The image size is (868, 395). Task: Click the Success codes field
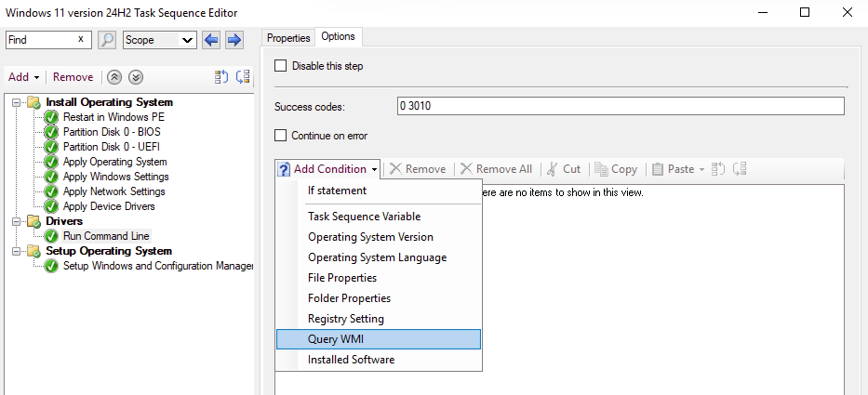(x=621, y=106)
